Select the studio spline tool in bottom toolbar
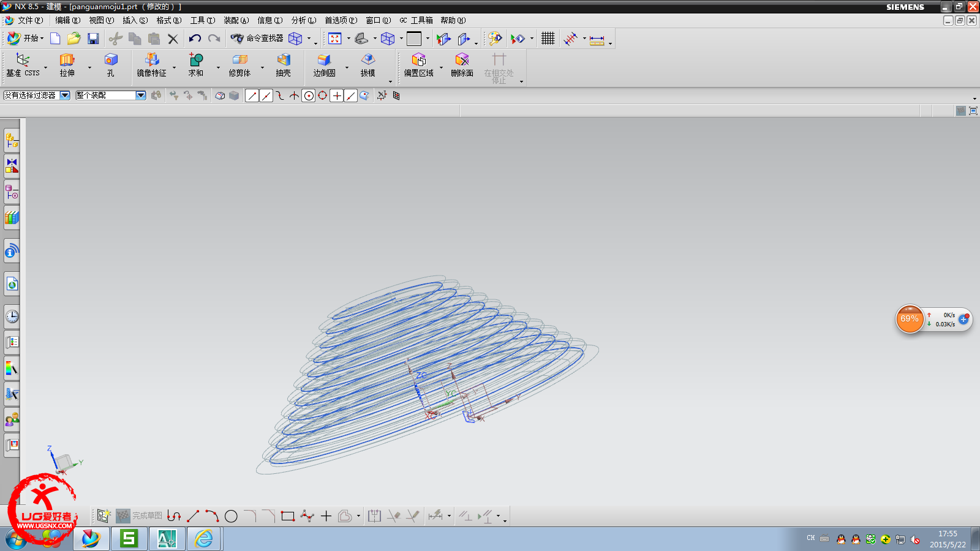Viewport: 980px width, 551px height. point(307,516)
